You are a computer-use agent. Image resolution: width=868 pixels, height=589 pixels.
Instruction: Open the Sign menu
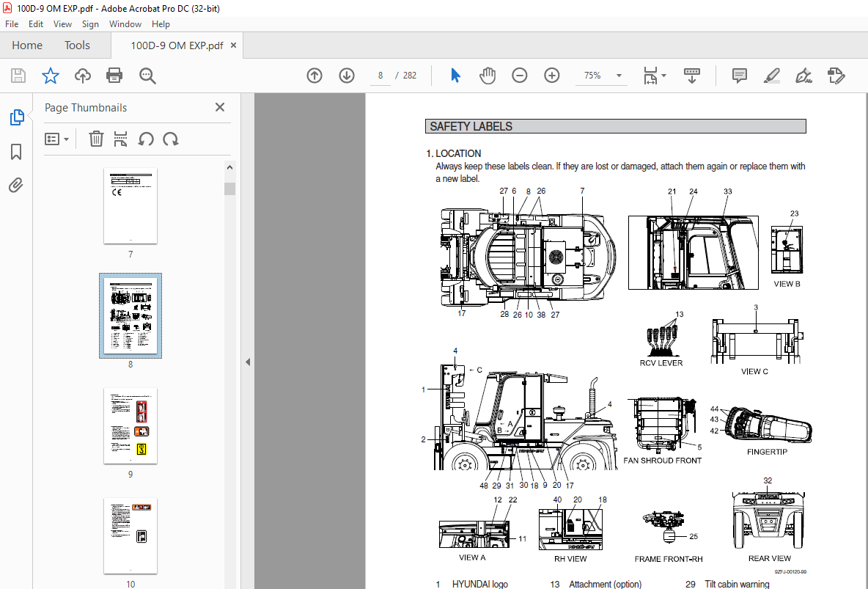click(90, 23)
